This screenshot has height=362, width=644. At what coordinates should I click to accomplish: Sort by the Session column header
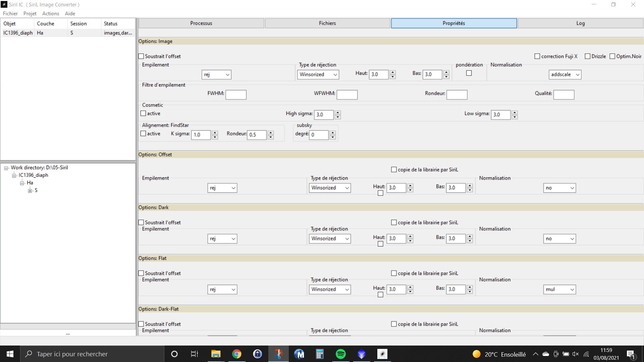pyautogui.click(x=84, y=24)
